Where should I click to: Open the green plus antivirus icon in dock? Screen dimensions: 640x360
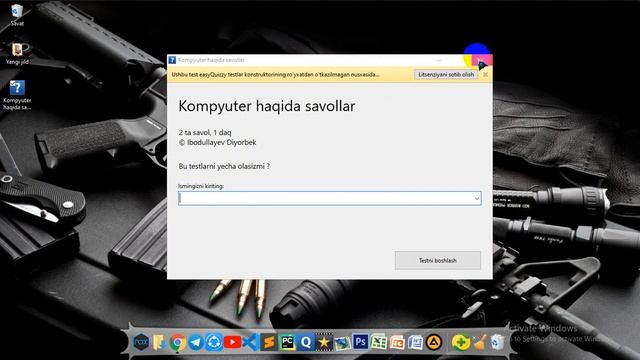pyautogui.click(x=460, y=342)
